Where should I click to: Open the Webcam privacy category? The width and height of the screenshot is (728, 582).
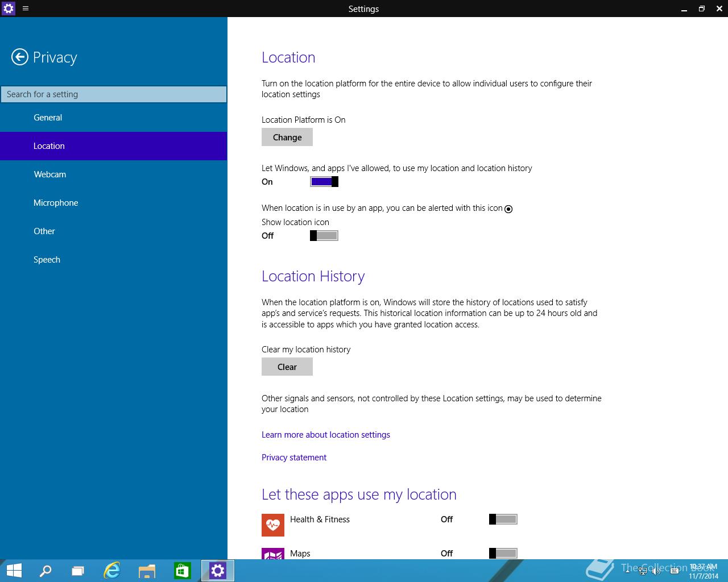pos(114,174)
